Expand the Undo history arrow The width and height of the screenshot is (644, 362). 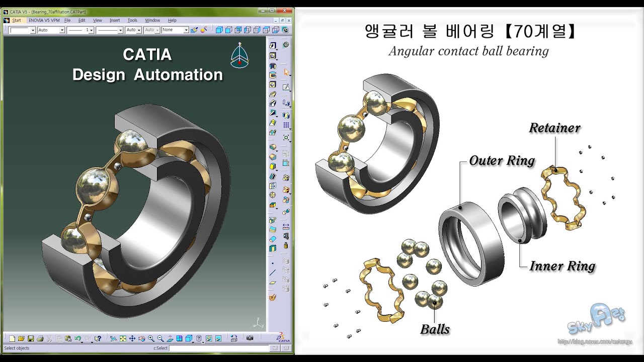click(82, 342)
